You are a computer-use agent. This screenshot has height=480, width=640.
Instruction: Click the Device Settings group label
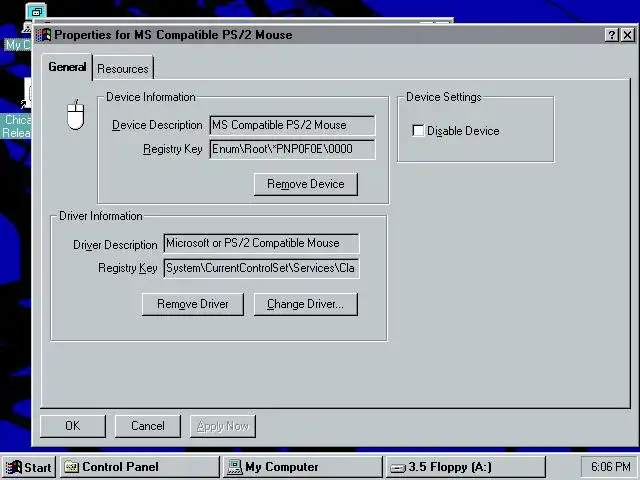click(x=444, y=97)
